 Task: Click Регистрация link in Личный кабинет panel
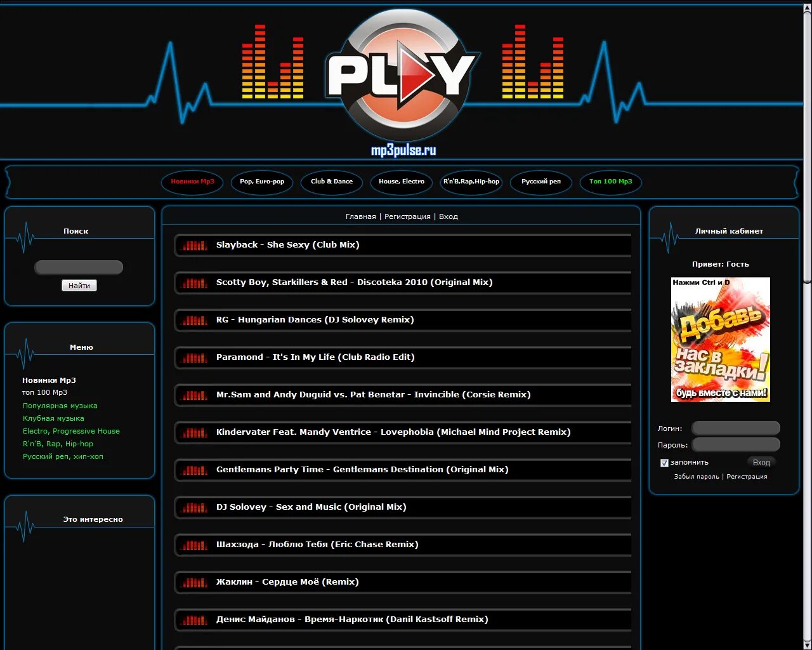click(747, 477)
